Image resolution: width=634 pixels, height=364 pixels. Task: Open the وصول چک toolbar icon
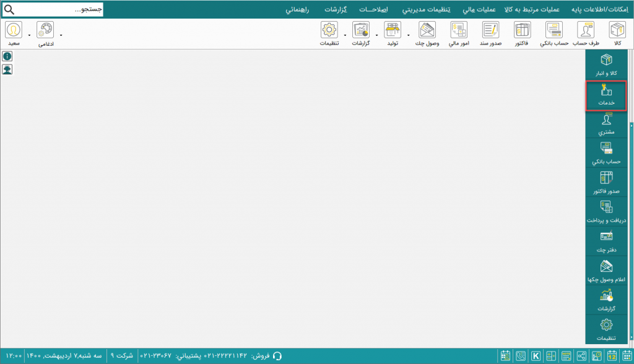coord(427,33)
